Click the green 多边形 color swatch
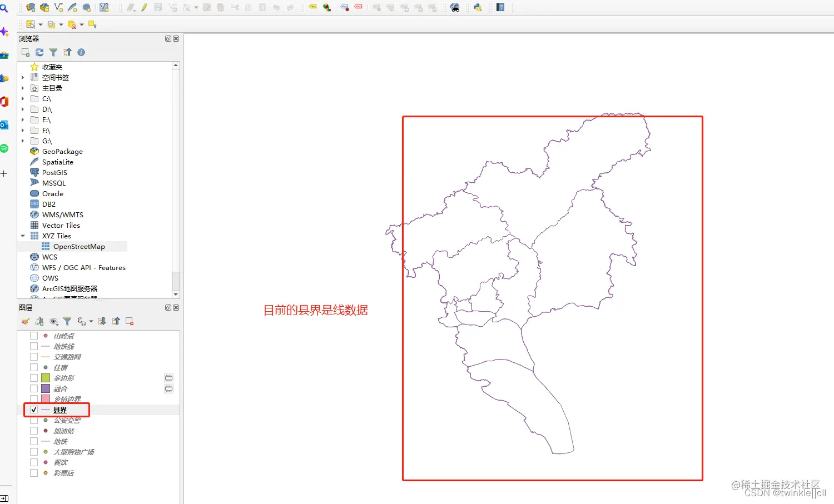The height and width of the screenshot is (504, 834). (46, 377)
